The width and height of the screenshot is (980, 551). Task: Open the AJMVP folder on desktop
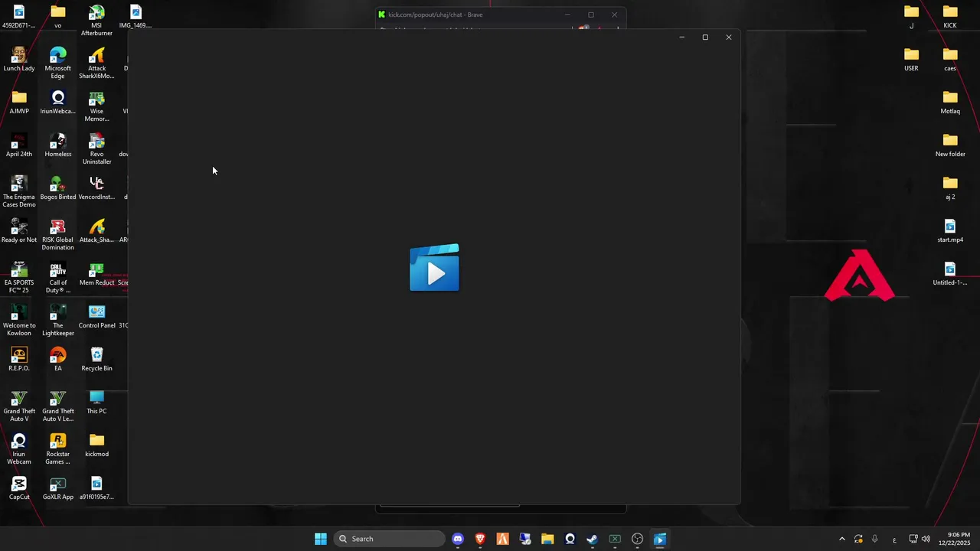click(19, 103)
